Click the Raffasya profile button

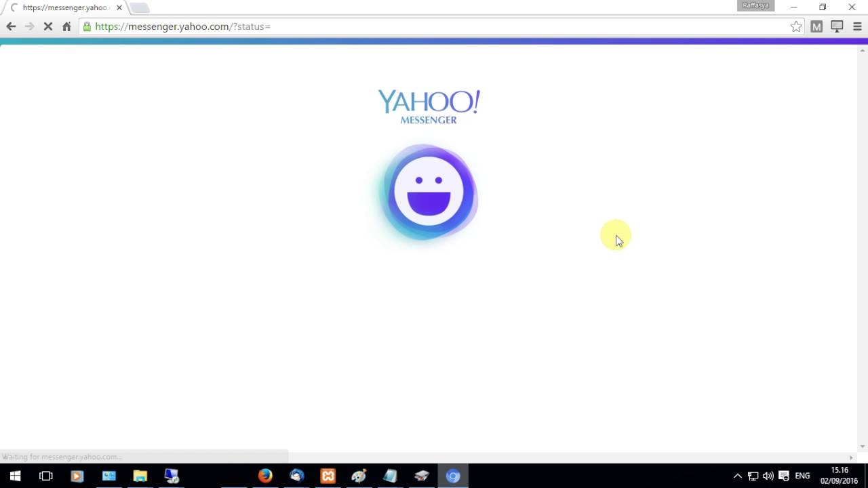755,5
